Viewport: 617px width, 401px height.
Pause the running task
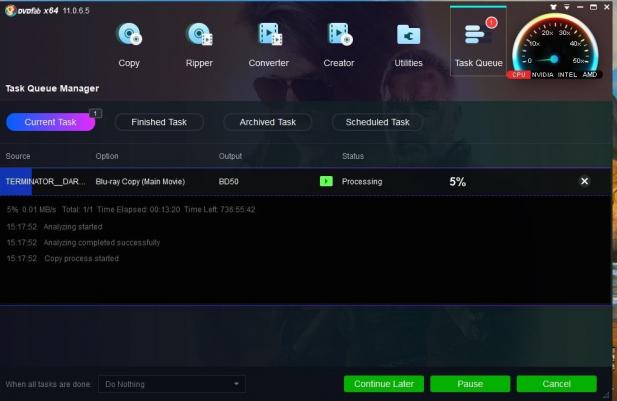pyautogui.click(x=470, y=384)
